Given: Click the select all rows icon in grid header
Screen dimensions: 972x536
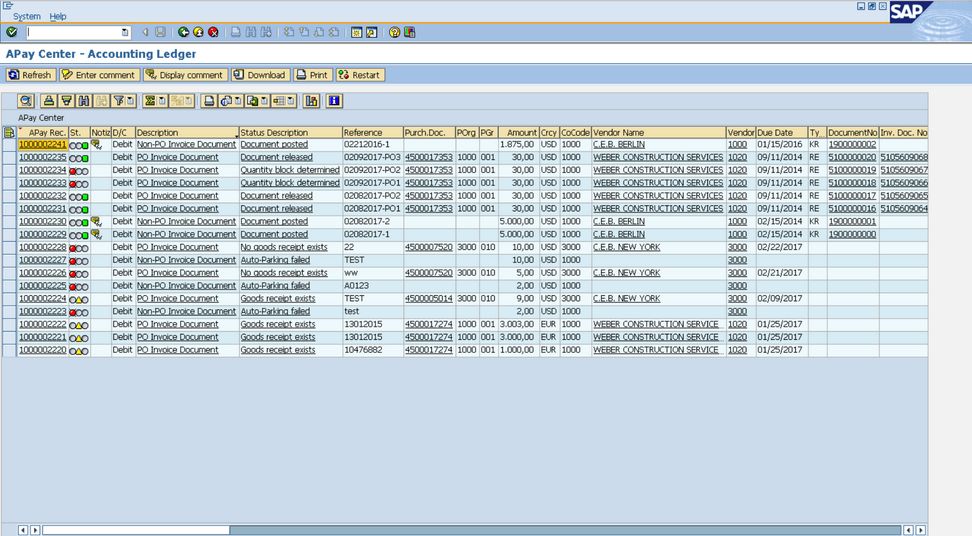Looking at the screenshot, I should point(9,132).
